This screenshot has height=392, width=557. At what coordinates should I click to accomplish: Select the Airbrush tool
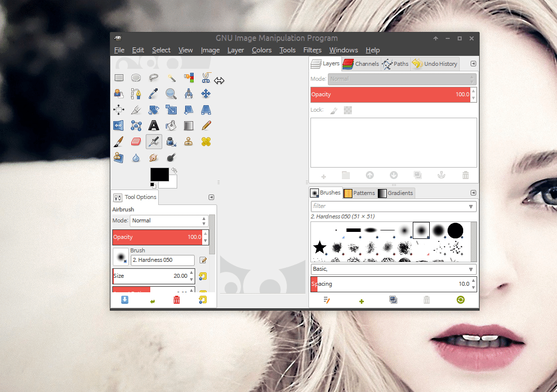tap(154, 142)
